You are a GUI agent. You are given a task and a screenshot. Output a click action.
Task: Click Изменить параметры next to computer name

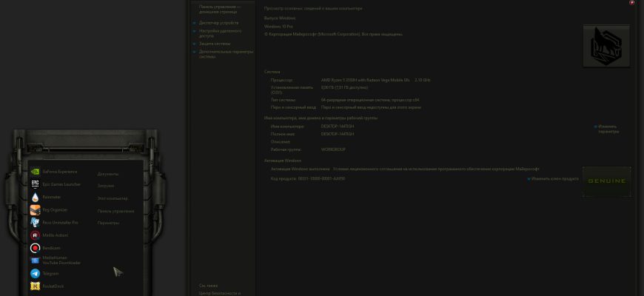pyautogui.click(x=608, y=129)
